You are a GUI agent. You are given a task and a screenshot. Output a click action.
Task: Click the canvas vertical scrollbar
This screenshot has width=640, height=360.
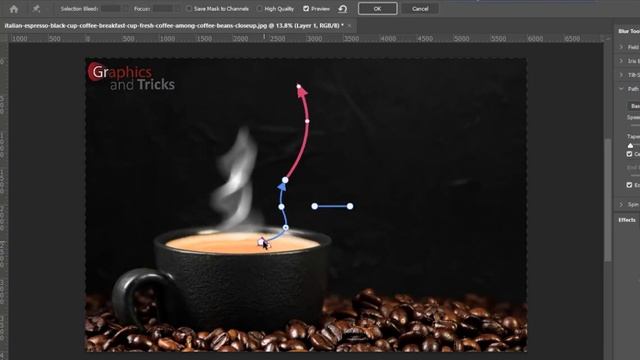607,200
